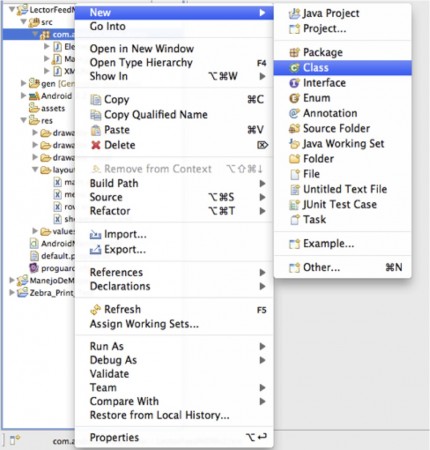Click the Source Folder icon

click(294, 129)
